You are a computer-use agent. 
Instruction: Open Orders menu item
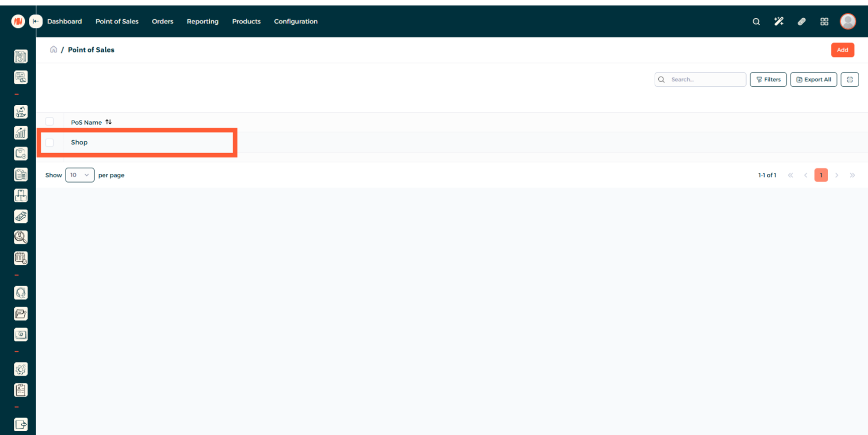coord(162,21)
